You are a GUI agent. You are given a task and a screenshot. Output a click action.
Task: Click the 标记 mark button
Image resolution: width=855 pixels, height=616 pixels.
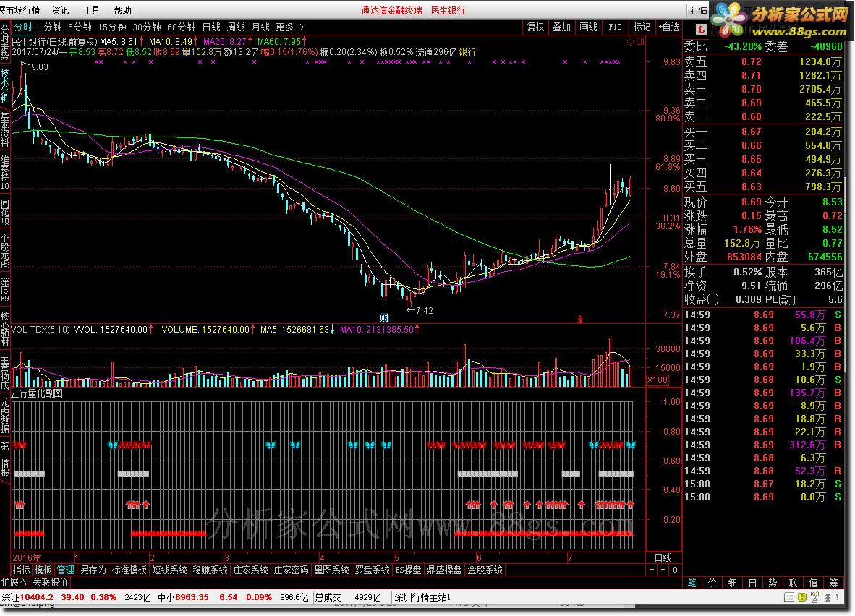[641, 27]
